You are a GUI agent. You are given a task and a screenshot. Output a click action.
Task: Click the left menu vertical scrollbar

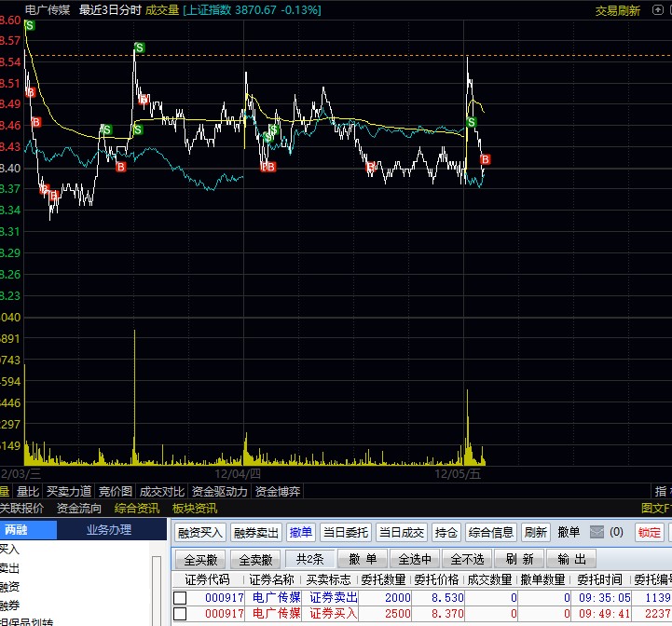(x=157, y=592)
